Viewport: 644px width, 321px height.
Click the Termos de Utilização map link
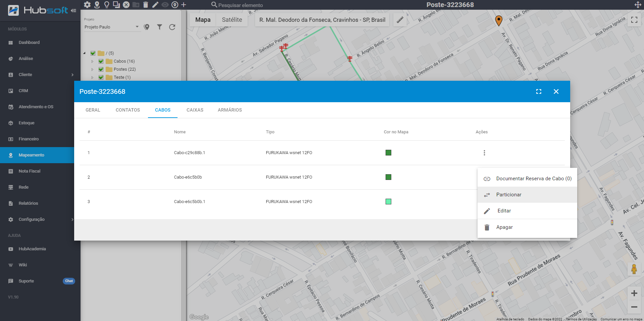581,319
